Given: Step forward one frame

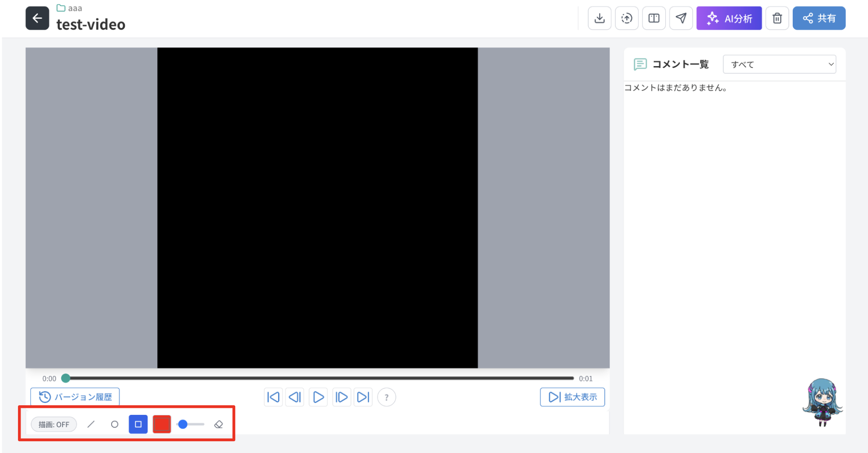Looking at the screenshot, I should [341, 397].
